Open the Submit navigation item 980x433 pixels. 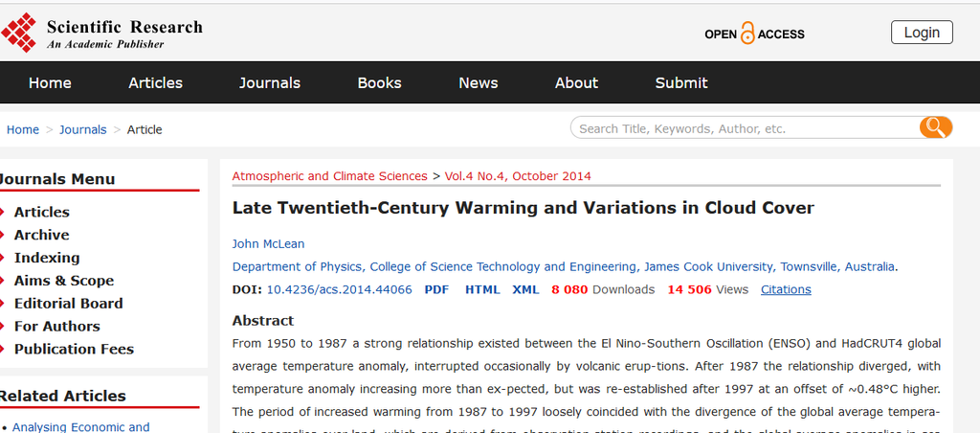681,83
